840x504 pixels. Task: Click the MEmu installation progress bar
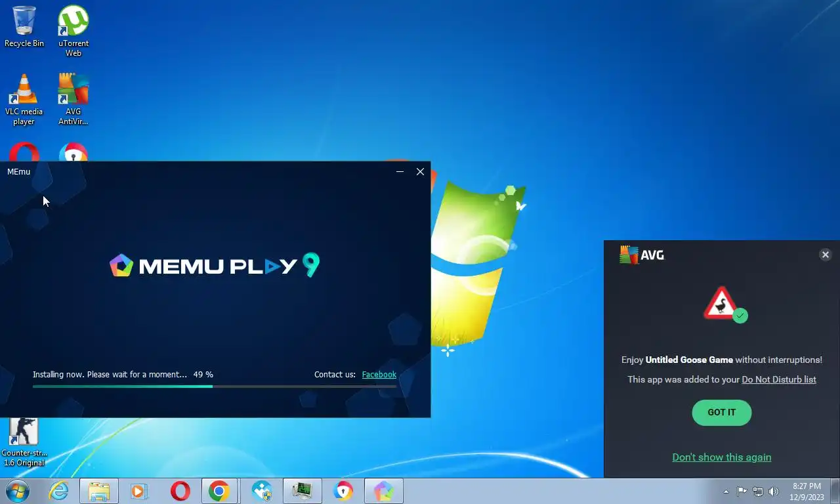[215, 386]
